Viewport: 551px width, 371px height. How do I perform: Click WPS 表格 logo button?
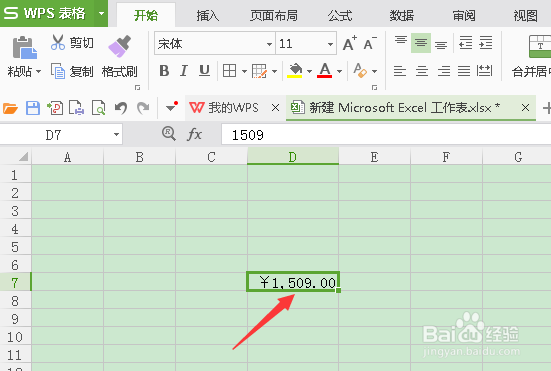[45, 13]
